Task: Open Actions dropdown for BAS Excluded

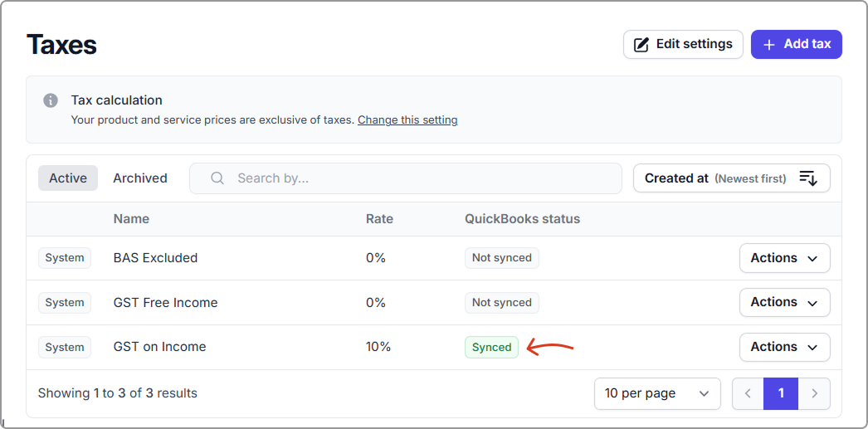Action: [x=784, y=258]
